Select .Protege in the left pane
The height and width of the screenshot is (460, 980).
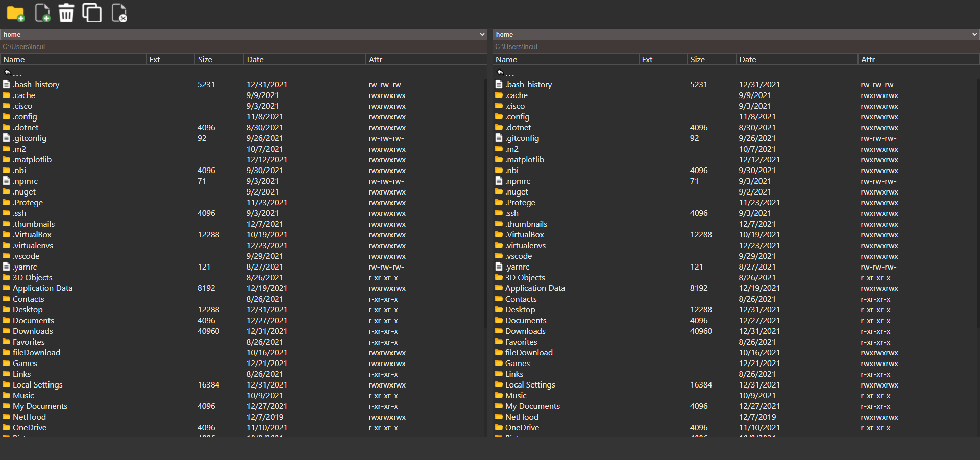(28, 202)
